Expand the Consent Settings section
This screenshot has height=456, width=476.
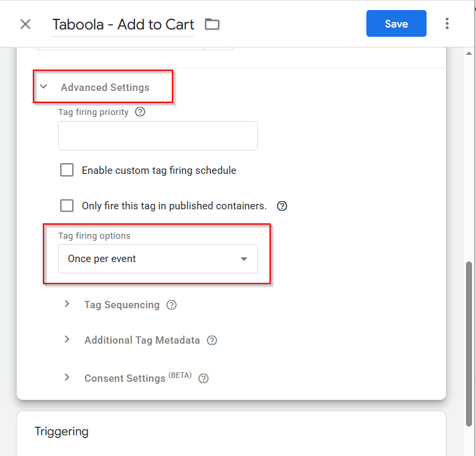[x=67, y=377]
